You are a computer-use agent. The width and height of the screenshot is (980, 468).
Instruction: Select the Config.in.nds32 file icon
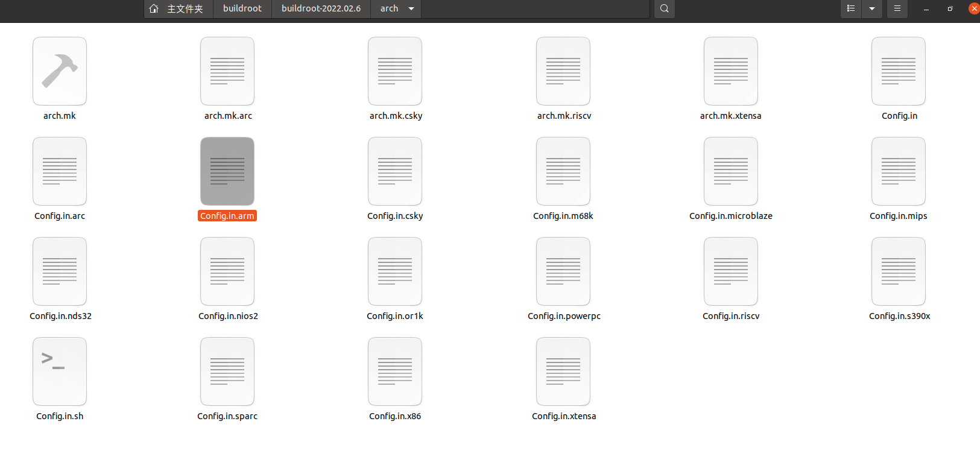[x=60, y=271]
